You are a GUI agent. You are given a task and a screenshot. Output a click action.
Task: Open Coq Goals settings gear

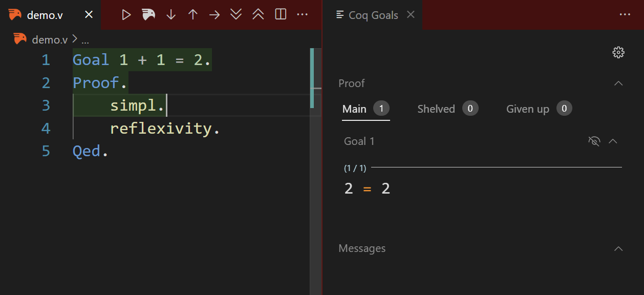tap(618, 52)
